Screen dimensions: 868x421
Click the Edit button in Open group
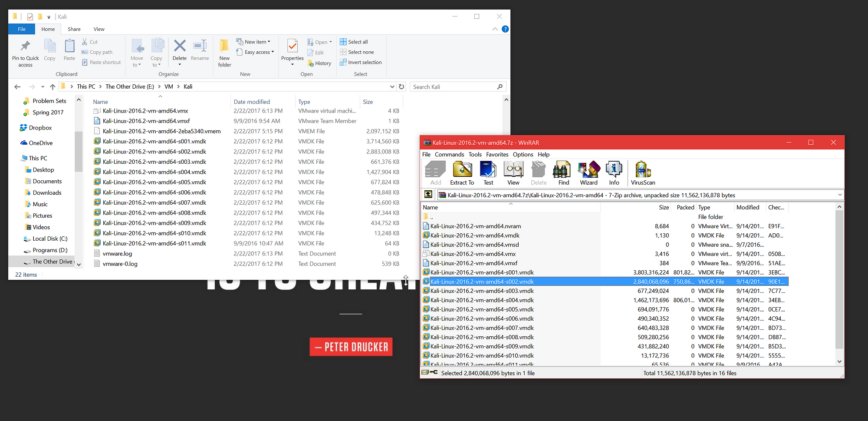pos(316,53)
